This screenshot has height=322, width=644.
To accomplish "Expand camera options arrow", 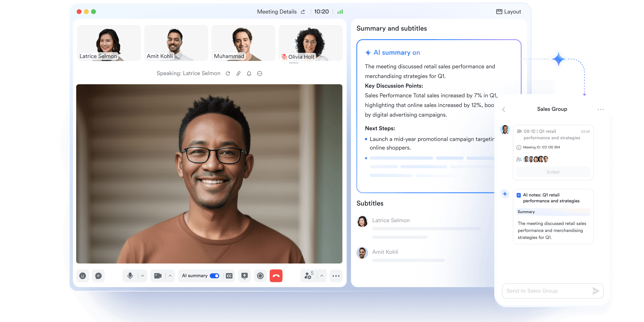I will pyautogui.click(x=170, y=276).
